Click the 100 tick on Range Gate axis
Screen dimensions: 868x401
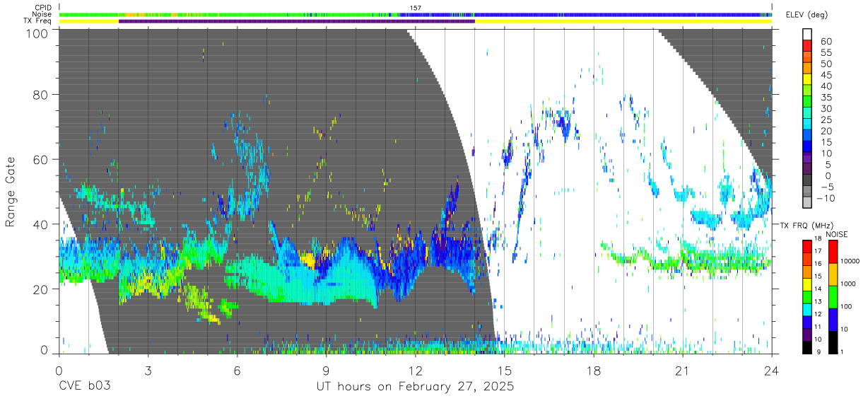[x=38, y=33]
